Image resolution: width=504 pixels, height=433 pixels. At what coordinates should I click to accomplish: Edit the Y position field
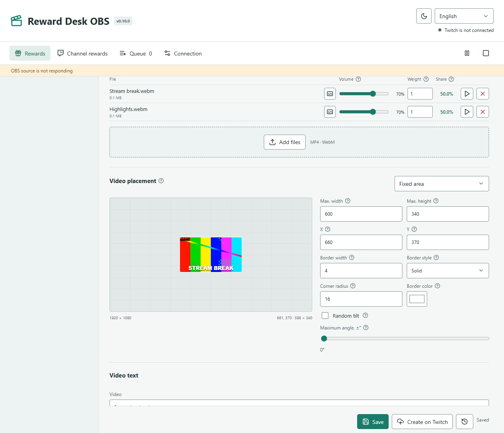click(448, 242)
